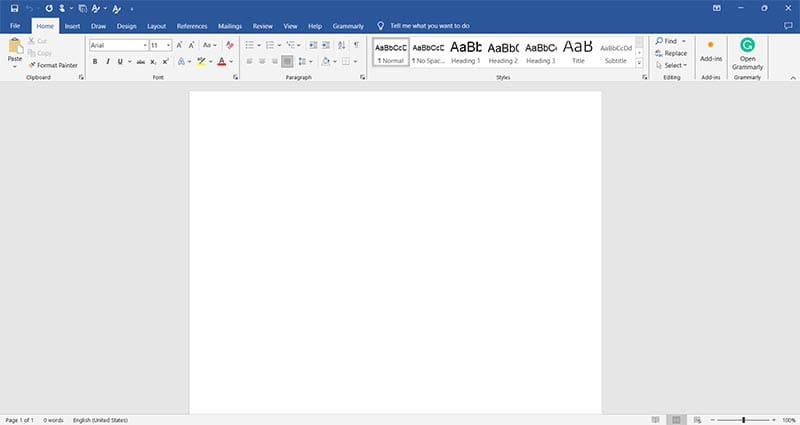Viewport: 800px width, 425px height.
Task: Click the Redo/Repeat circular arrow icon
Action: point(49,8)
